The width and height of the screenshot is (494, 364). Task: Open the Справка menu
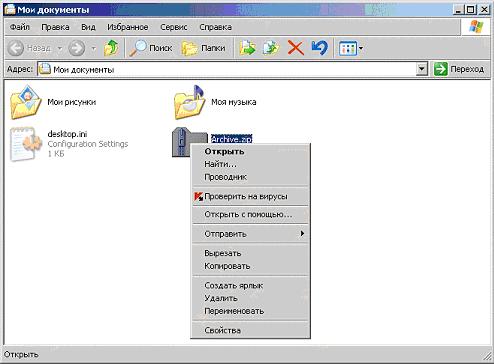pos(215,27)
